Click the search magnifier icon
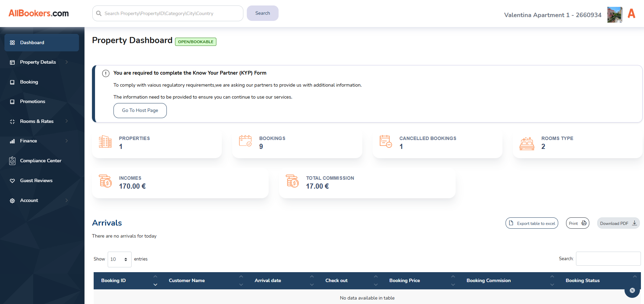Viewport: 644px width, 304px height. point(99,13)
